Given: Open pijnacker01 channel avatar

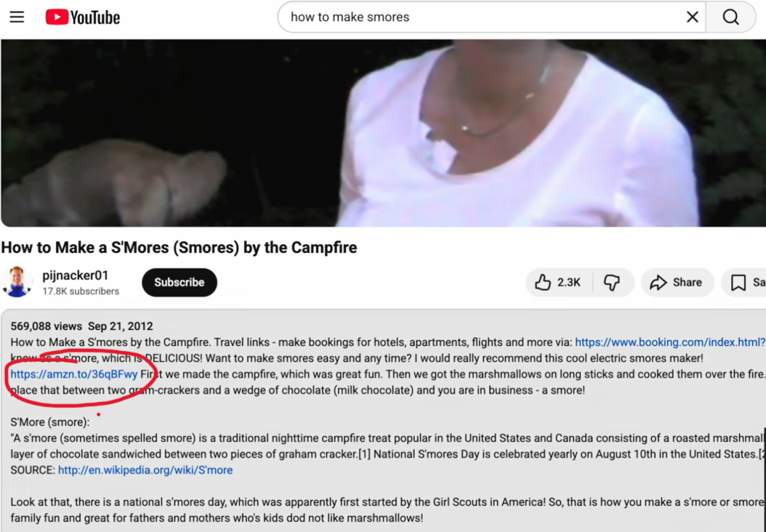Looking at the screenshot, I should (18, 282).
